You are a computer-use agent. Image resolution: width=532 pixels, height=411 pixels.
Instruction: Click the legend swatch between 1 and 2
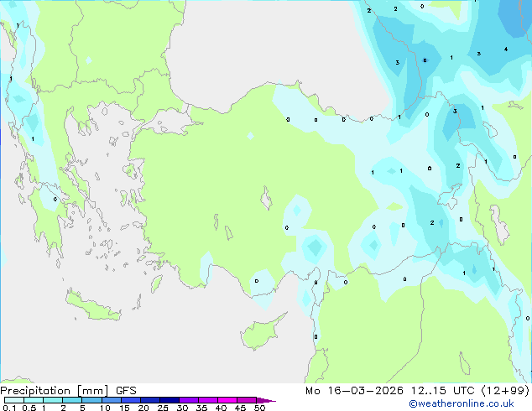[x=53, y=400]
